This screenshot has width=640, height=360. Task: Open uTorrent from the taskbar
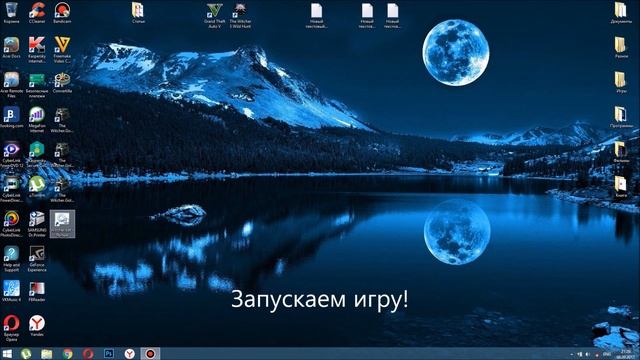point(26,354)
